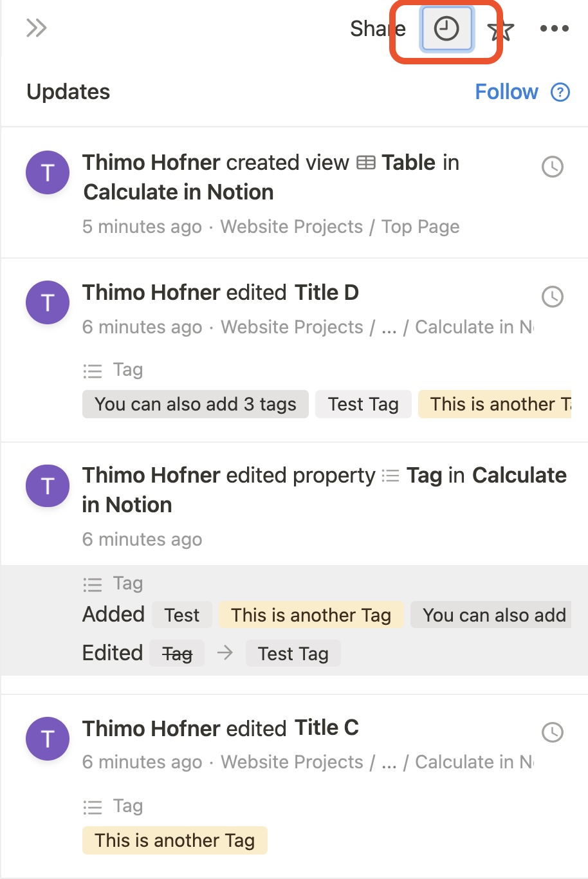
Task: Open the ••• more options menu
Action: tap(554, 28)
